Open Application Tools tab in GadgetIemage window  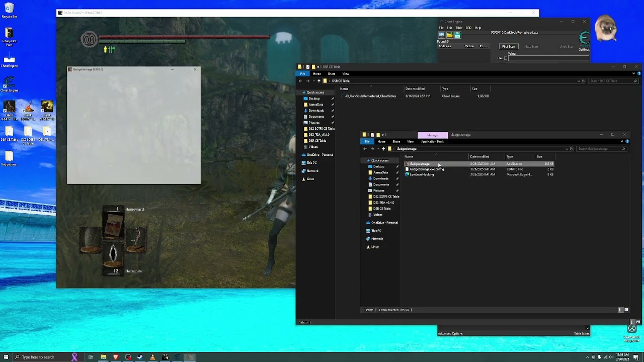433,141
